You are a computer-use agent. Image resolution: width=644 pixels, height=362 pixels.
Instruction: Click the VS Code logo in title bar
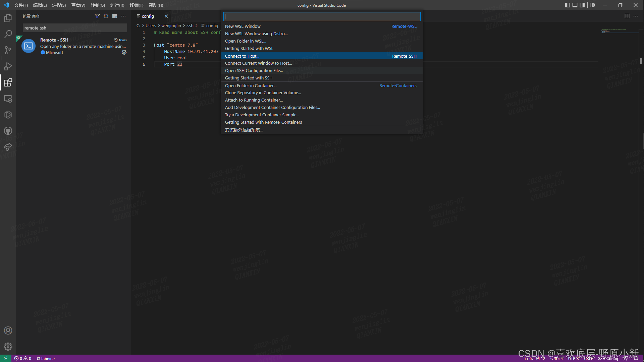6,5
